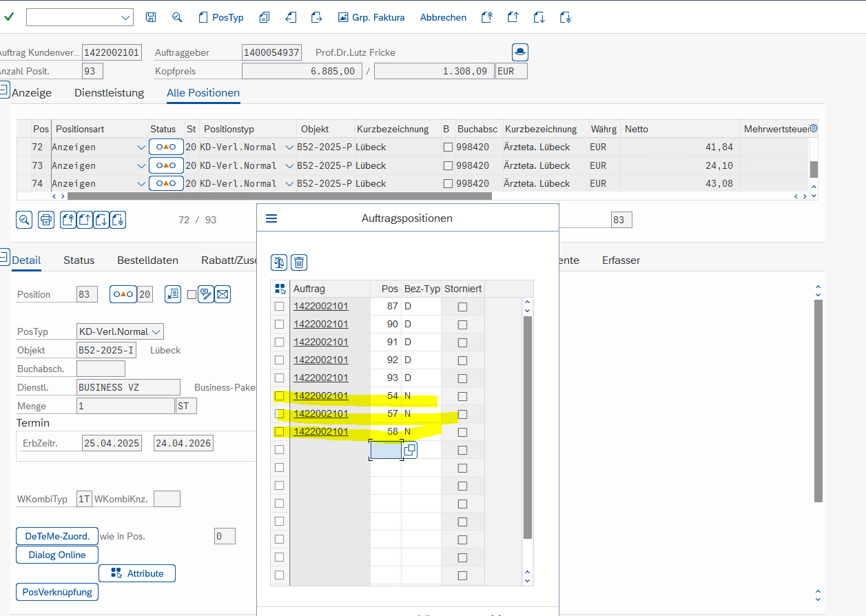The height and width of the screenshot is (616, 866).
Task: Click the value help icon beside Pos input
Action: [409, 450]
